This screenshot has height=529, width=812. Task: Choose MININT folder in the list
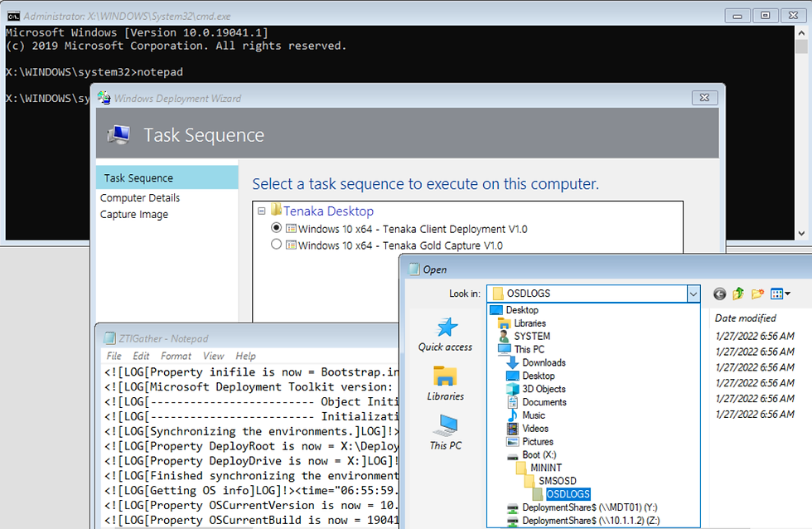point(546,468)
